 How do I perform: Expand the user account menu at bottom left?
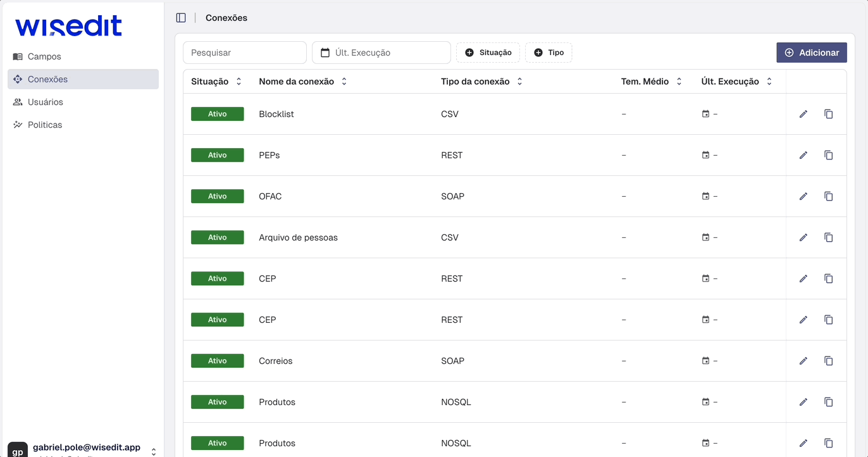click(153, 451)
